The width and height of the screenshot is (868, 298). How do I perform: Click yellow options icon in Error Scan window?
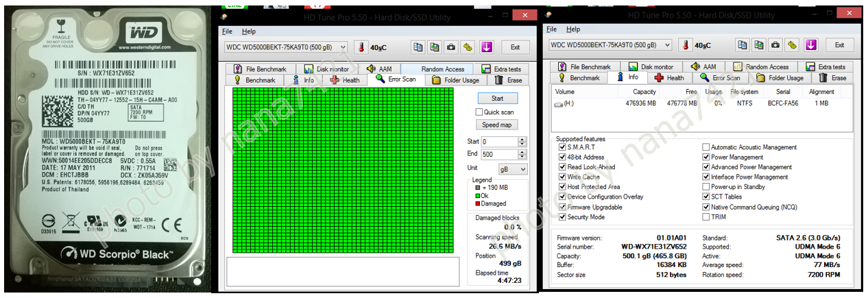coord(469,47)
